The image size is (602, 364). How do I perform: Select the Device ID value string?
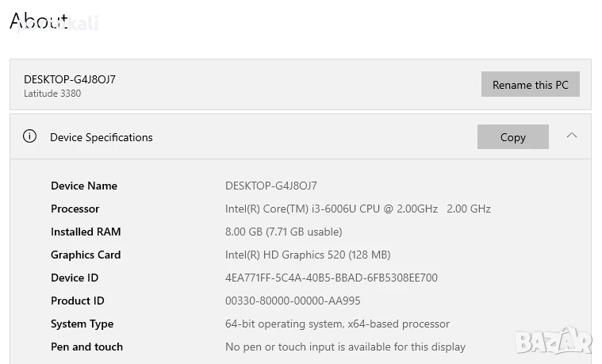(x=331, y=278)
